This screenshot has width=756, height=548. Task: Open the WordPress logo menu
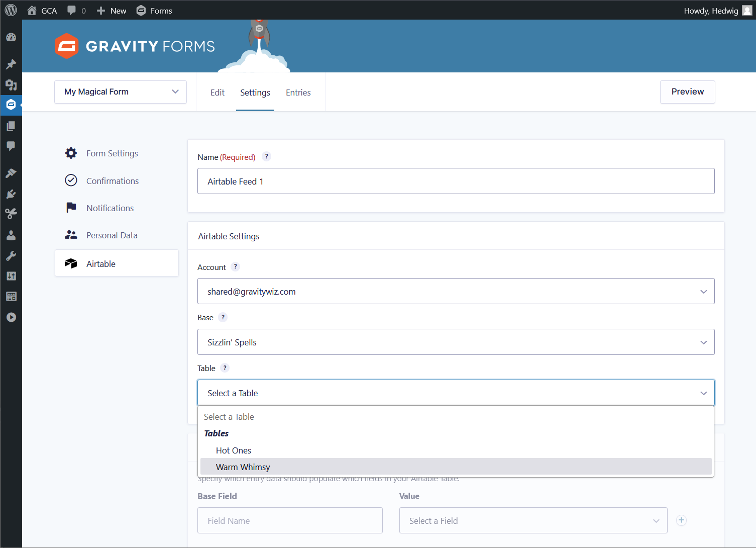[x=11, y=10]
